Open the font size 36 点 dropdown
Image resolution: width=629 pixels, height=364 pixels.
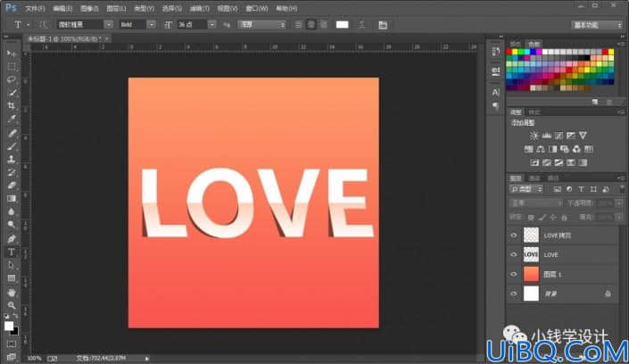(211, 24)
